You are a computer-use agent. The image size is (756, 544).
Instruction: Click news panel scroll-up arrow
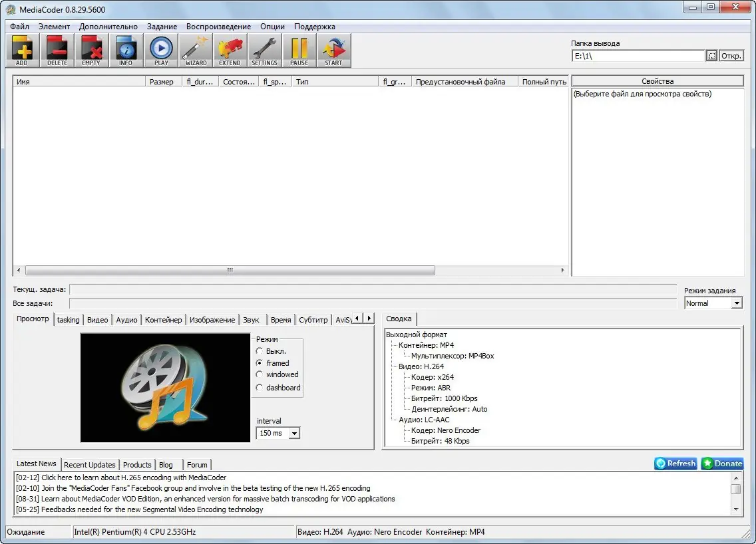pyautogui.click(x=736, y=478)
